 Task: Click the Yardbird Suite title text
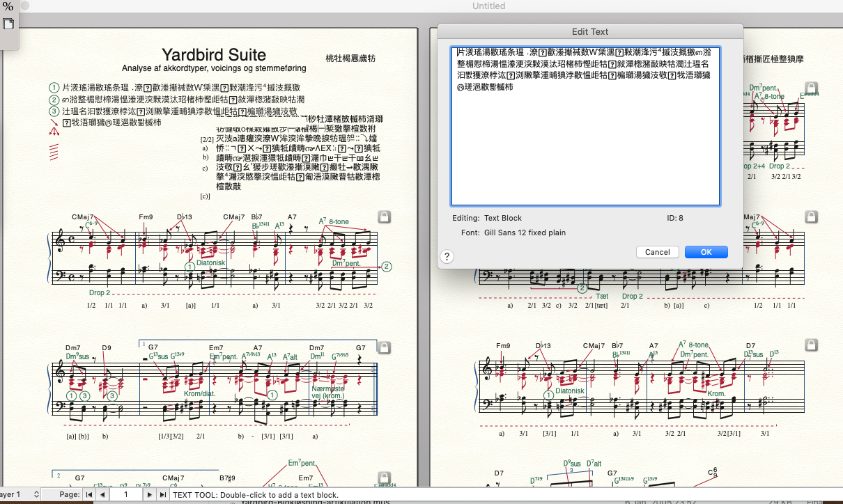point(213,54)
